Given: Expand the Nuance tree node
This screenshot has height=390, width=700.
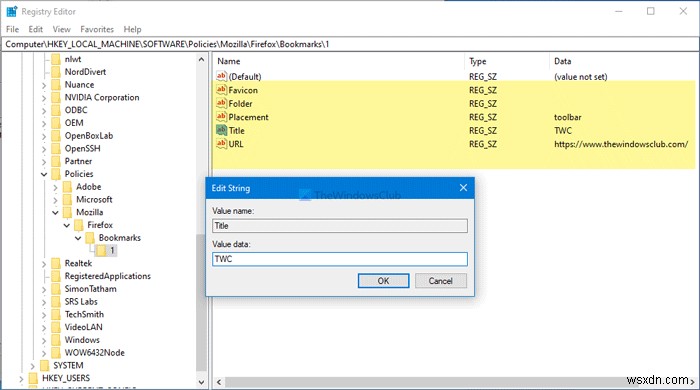Looking at the screenshot, I should (x=44, y=85).
